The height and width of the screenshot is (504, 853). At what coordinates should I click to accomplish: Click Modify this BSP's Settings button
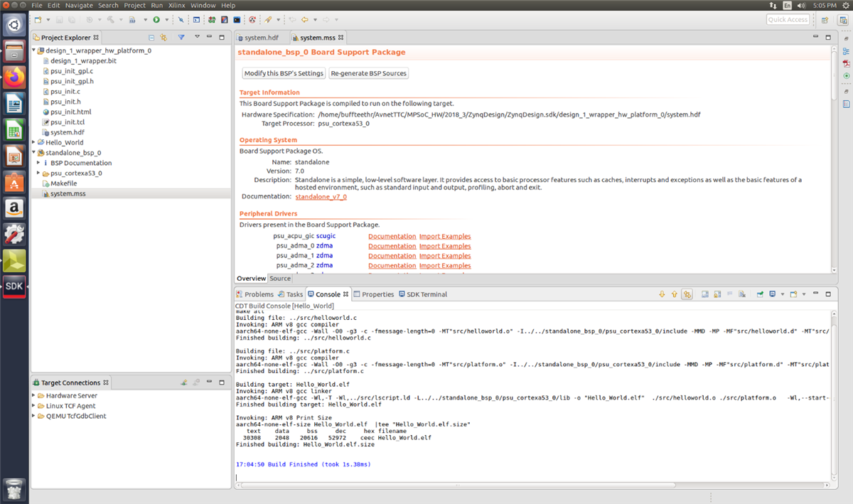click(284, 73)
